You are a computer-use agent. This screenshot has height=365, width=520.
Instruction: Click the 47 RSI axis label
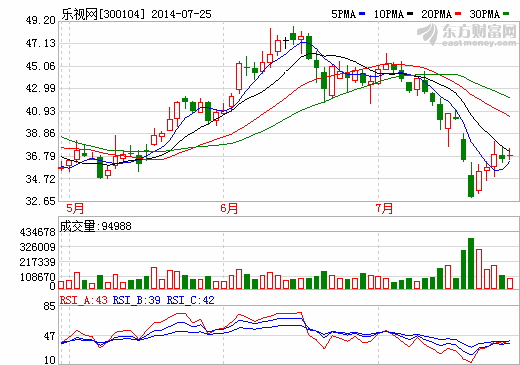[50, 336]
